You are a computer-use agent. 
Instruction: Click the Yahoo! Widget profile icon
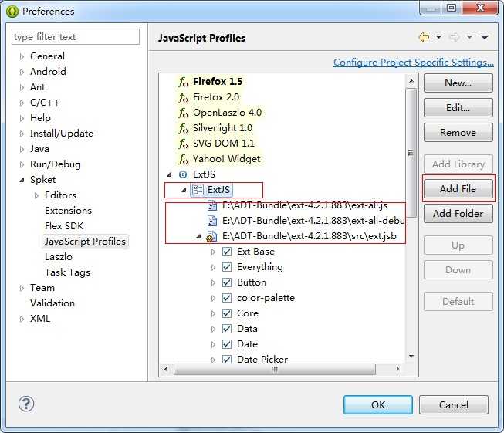pos(183,159)
